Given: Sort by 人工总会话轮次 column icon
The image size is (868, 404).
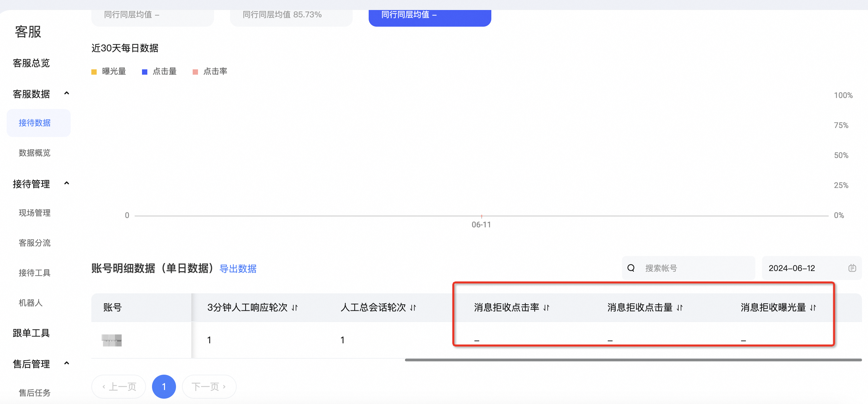Looking at the screenshot, I should click(413, 308).
